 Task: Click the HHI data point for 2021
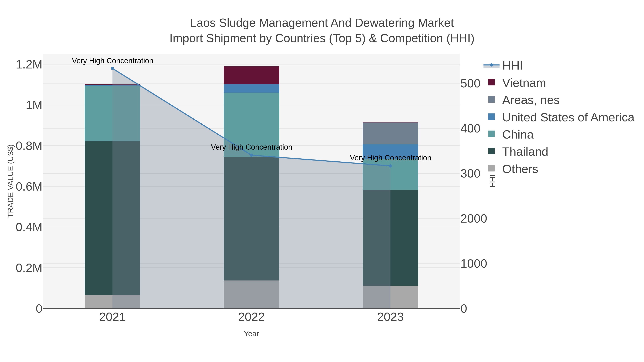point(112,68)
